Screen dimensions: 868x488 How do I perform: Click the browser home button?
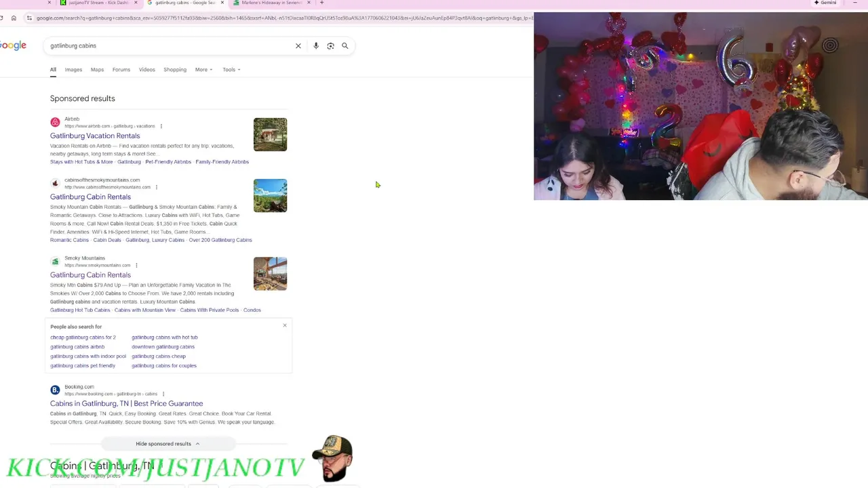14,18
